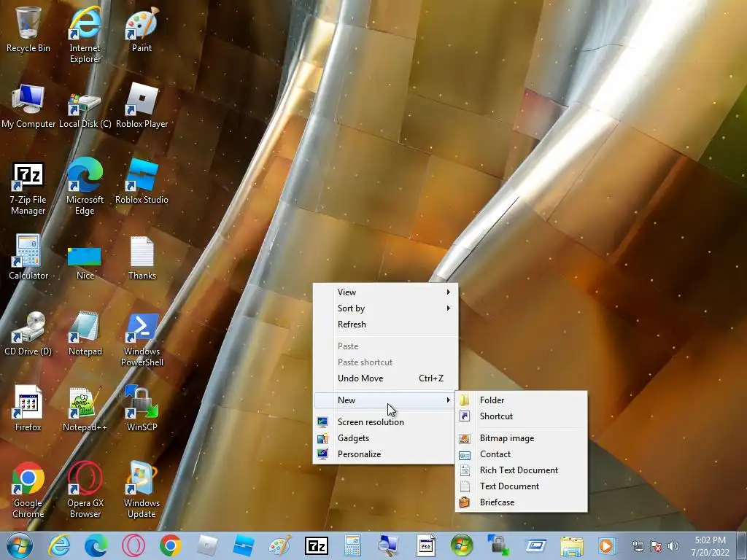This screenshot has height=560, width=747.
Task: Expand the Sort by submenu
Action: pyautogui.click(x=385, y=308)
